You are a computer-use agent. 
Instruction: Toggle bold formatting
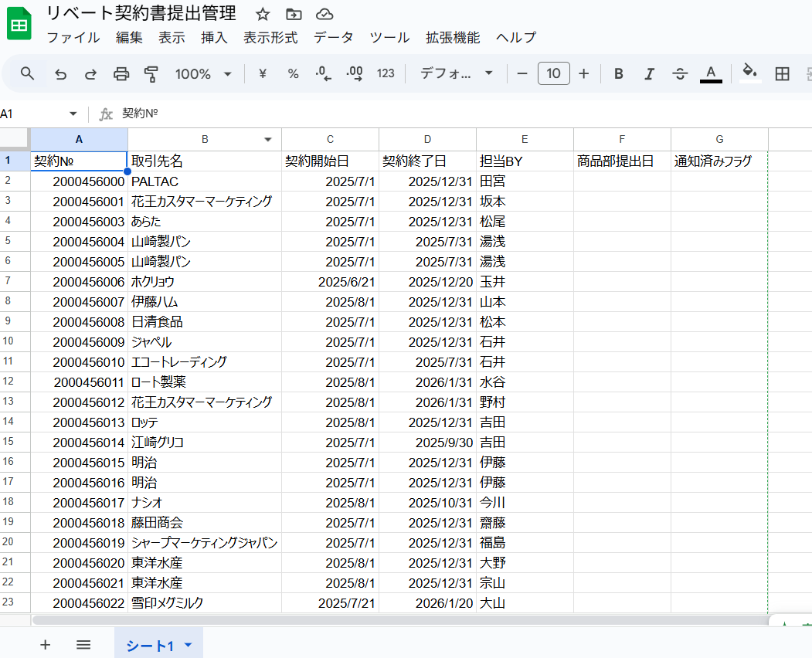coord(618,74)
